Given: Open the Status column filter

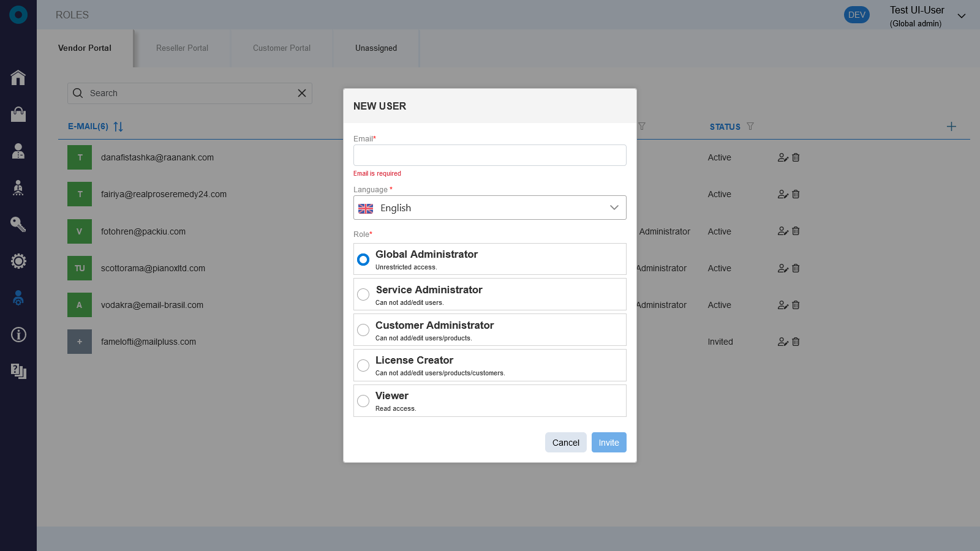Looking at the screenshot, I should (x=752, y=127).
